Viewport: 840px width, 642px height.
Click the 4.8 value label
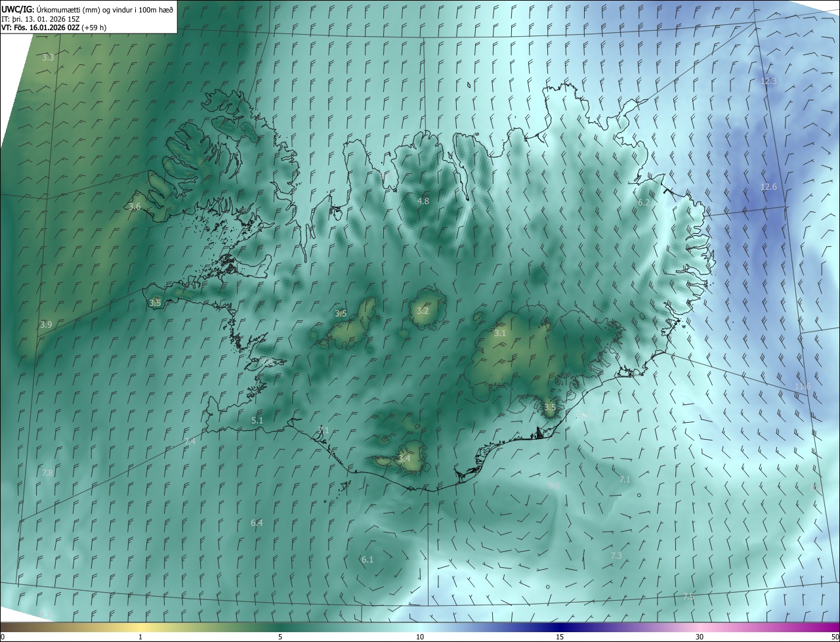point(423,201)
